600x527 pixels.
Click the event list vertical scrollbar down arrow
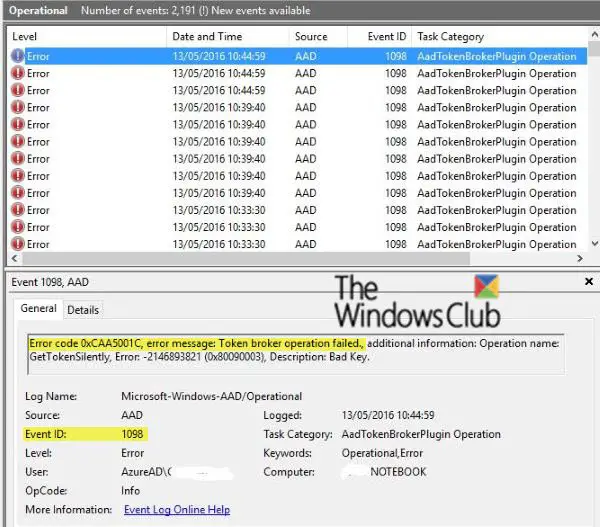[594, 243]
